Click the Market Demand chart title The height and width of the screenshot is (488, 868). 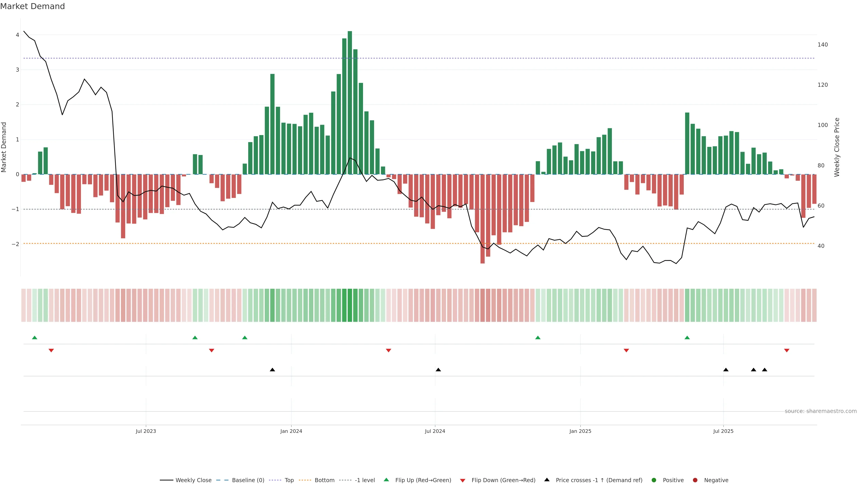pos(32,6)
